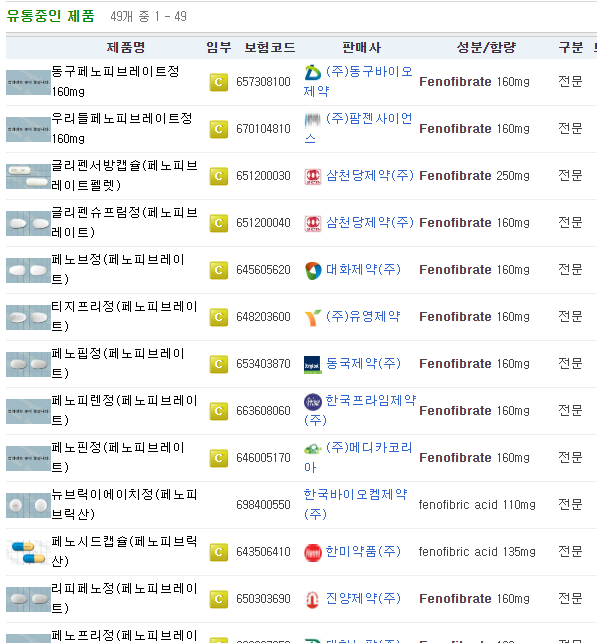Select product name 리피페노정(페노피브레이트)
Viewport: 597px width, 643px height.
click(125, 599)
